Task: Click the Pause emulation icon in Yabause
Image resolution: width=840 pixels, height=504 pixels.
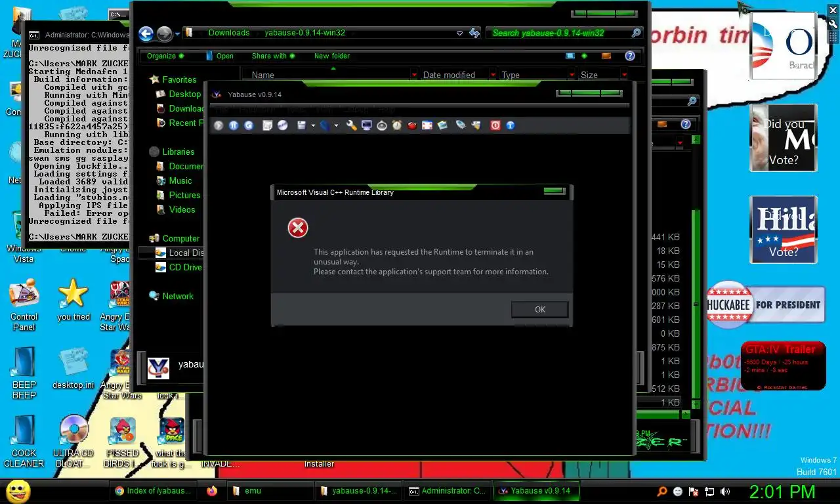Action: coord(234,125)
